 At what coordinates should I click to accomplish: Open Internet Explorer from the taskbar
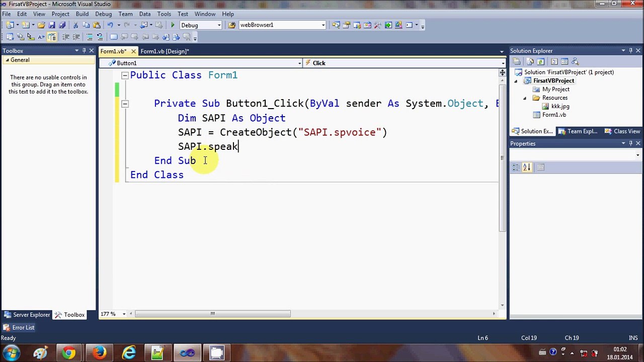tap(129, 353)
